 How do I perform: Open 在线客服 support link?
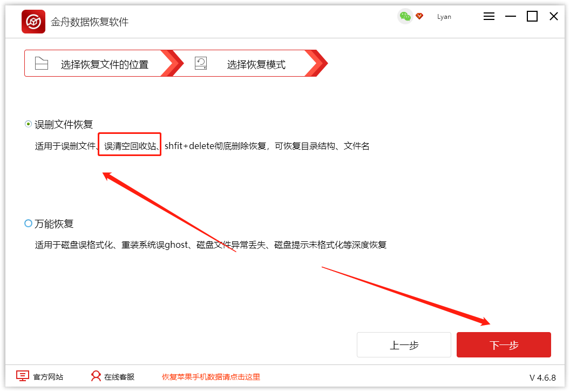119,377
